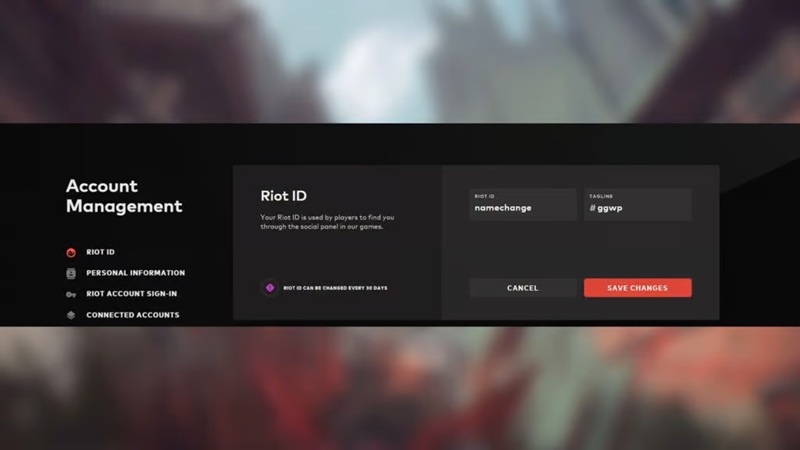Screen dimensions: 800x450
Task: Select the RIOT ID sidebar label
Action: (x=100, y=252)
